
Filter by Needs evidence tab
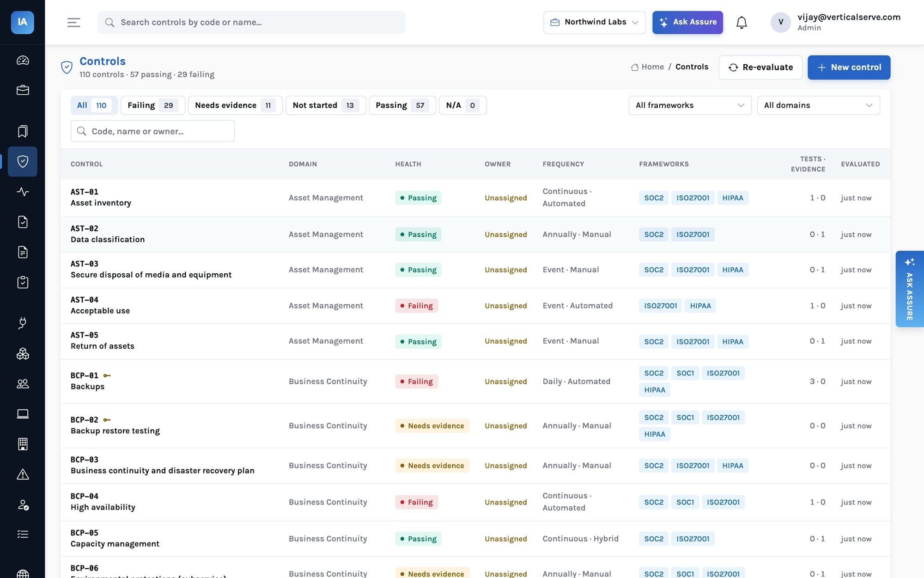coord(235,105)
